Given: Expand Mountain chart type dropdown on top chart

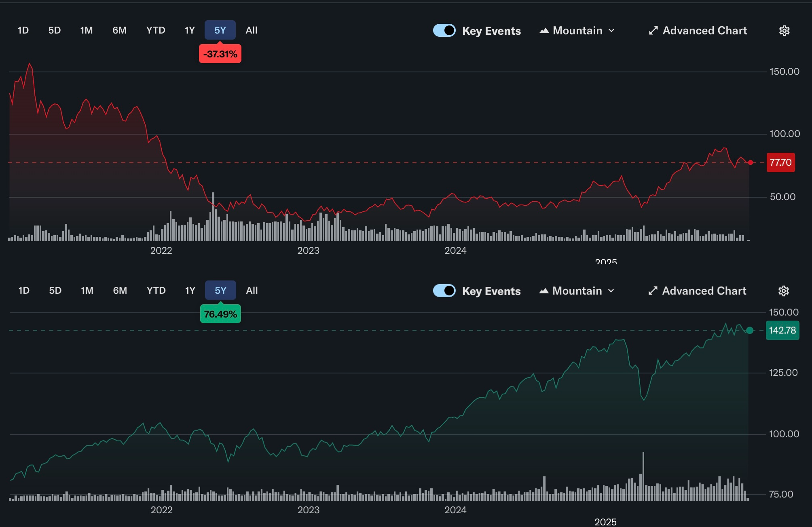Looking at the screenshot, I should 577,31.
